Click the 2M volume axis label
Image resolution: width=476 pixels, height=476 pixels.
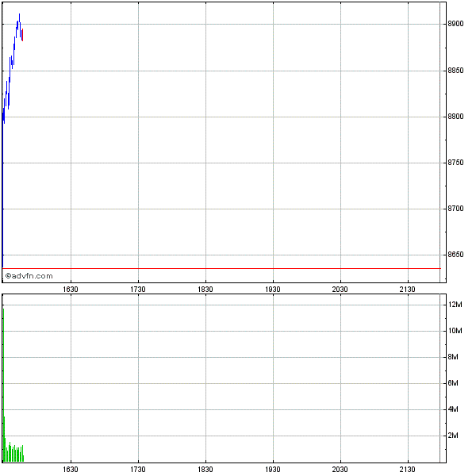point(453,436)
